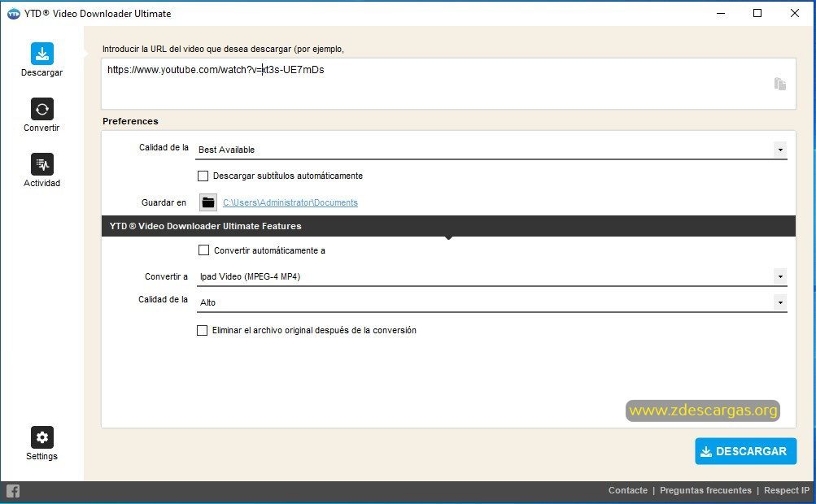Click YTD Video Downloader Ultimate Features header
816x504 pixels.
[448, 226]
